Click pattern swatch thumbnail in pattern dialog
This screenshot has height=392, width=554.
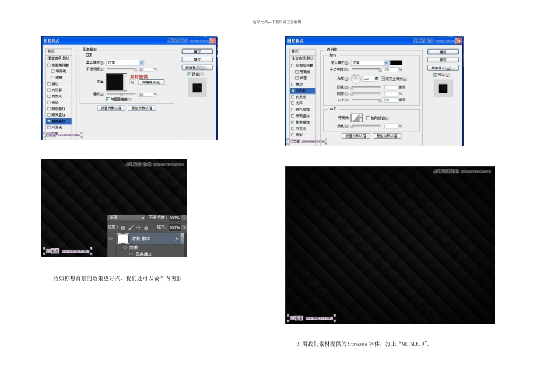click(x=115, y=82)
